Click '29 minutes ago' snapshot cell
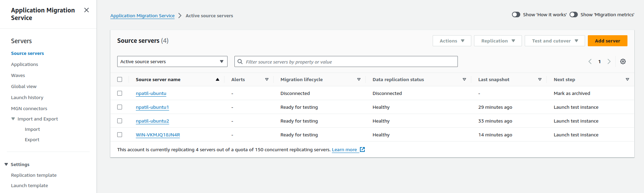This screenshot has height=193, width=644. (x=495, y=107)
